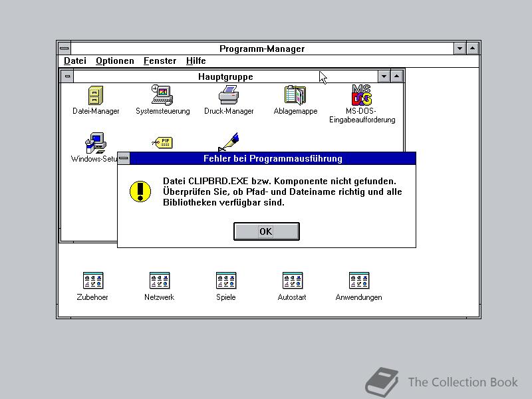Launch the Druck-Manager icon
The height and width of the screenshot is (399, 532).
click(x=229, y=95)
